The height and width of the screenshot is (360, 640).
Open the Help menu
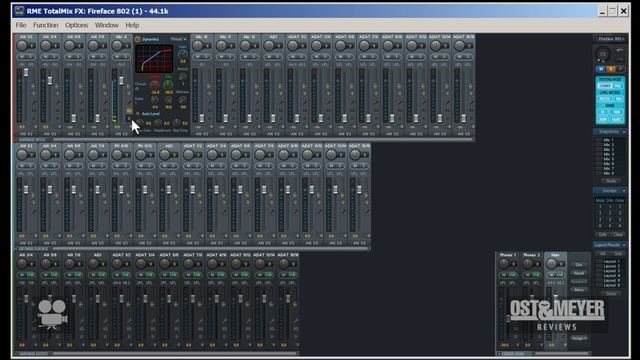point(132,25)
